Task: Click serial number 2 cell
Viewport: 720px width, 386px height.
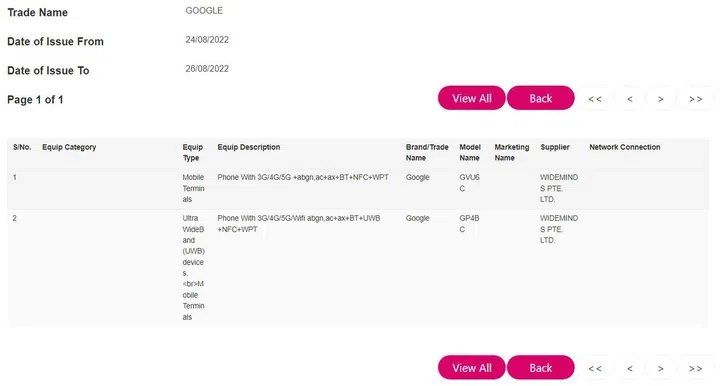Action: [15, 218]
